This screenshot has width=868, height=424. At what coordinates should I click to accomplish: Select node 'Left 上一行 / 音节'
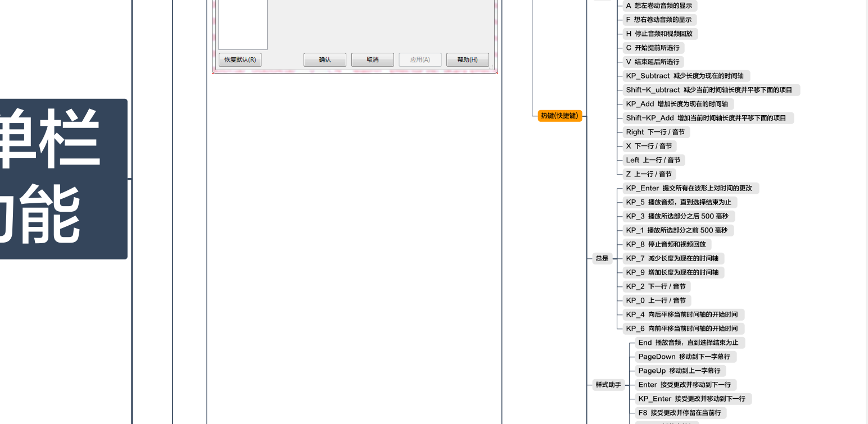pyautogui.click(x=653, y=160)
